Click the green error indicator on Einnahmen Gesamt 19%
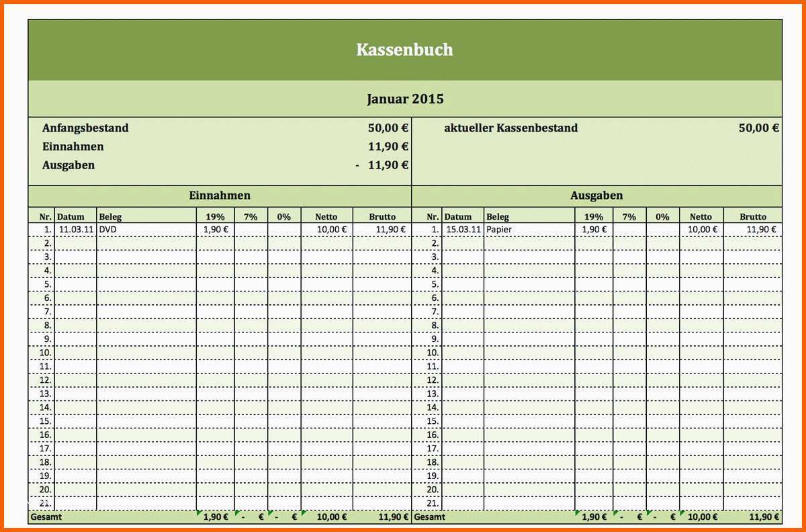Screen dimensions: 806x532 pyautogui.click(x=199, y=513)
